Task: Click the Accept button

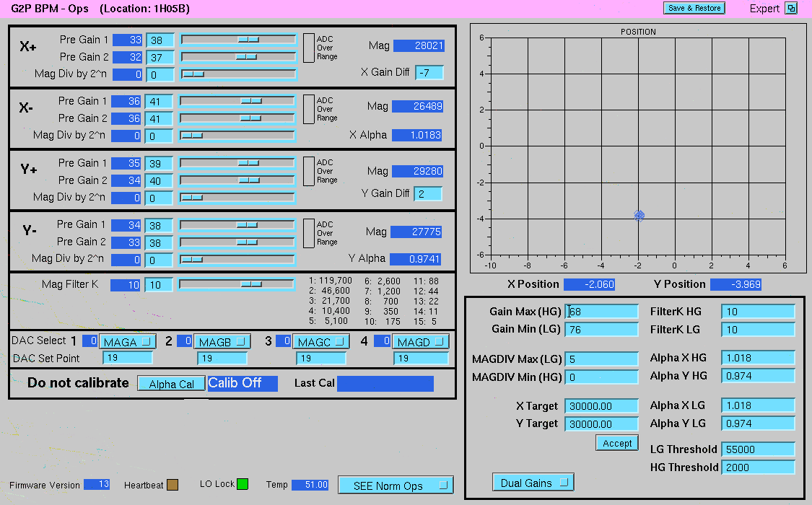Action: click(617, 444)
